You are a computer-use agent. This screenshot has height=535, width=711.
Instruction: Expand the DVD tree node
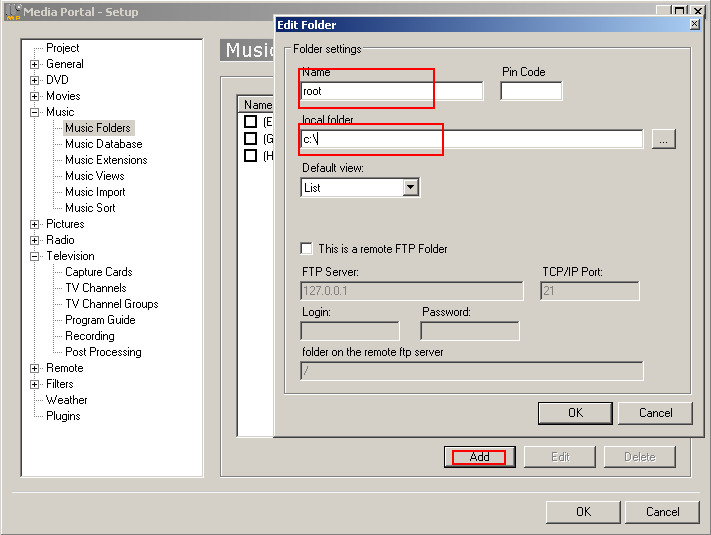[34, 80]
